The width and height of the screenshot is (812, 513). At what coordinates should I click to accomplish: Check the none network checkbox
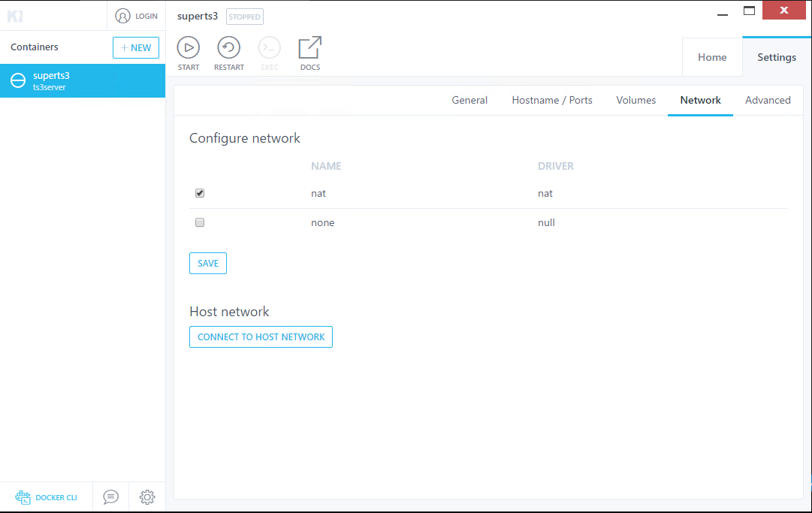[x=200, y=222]
